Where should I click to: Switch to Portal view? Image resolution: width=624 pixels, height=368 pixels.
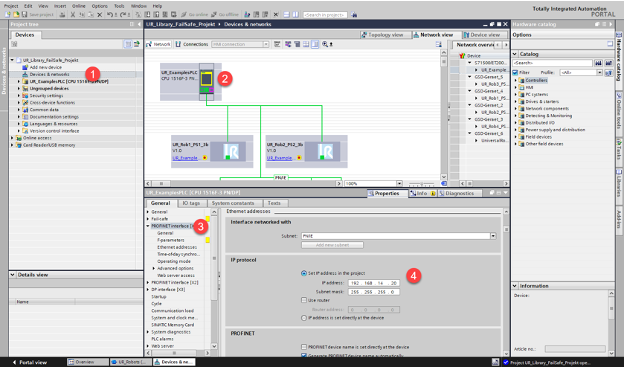click(29, 362)
